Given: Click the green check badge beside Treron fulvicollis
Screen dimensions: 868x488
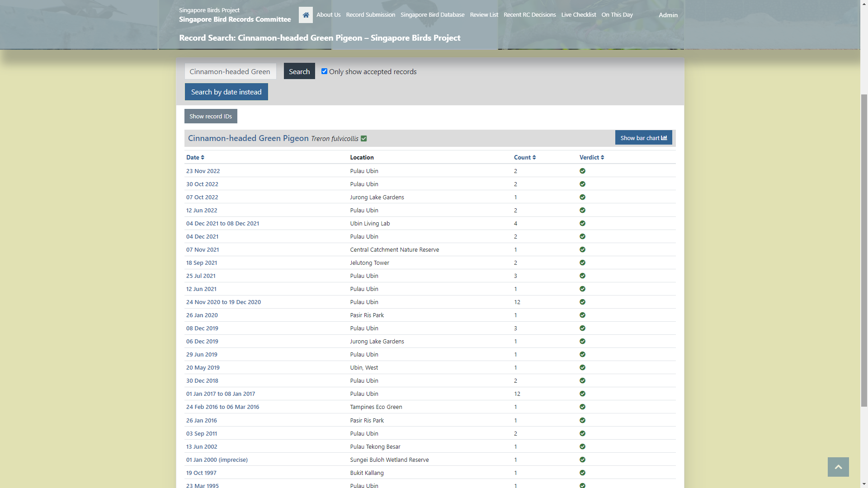Looking at the screenshot, I should [x=364, y=139].
